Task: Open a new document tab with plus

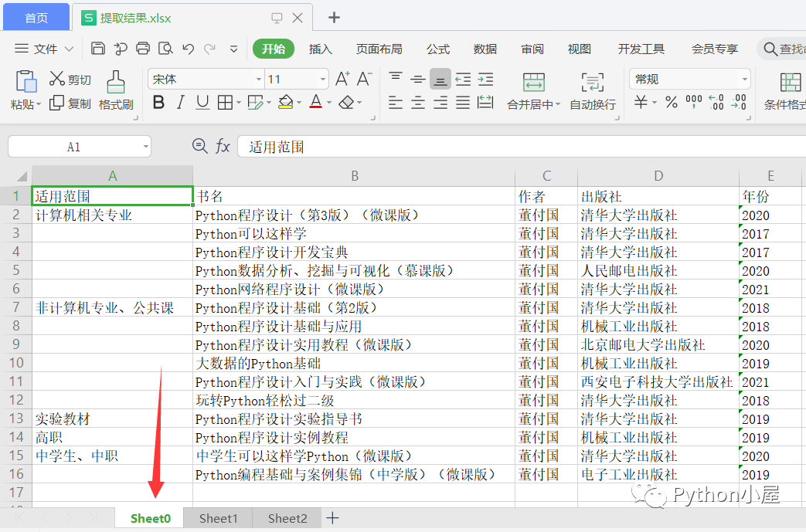Action: point(334,18)
